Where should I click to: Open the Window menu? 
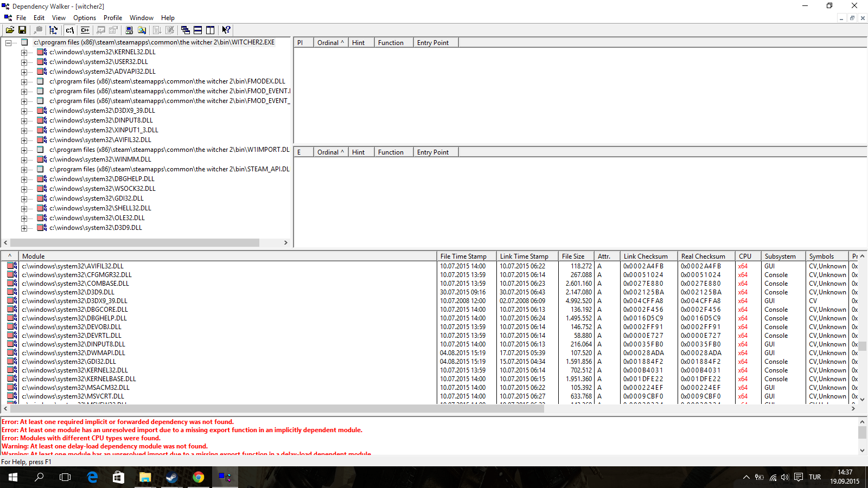pyautogui.click(x=142, y=18)
